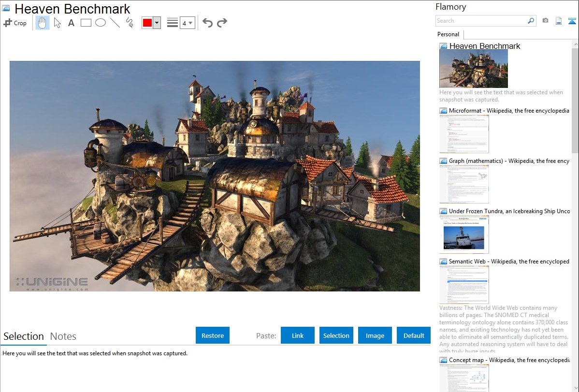Undo the last edit
Viewport: 579px width, 392px height.
[207, 23]
